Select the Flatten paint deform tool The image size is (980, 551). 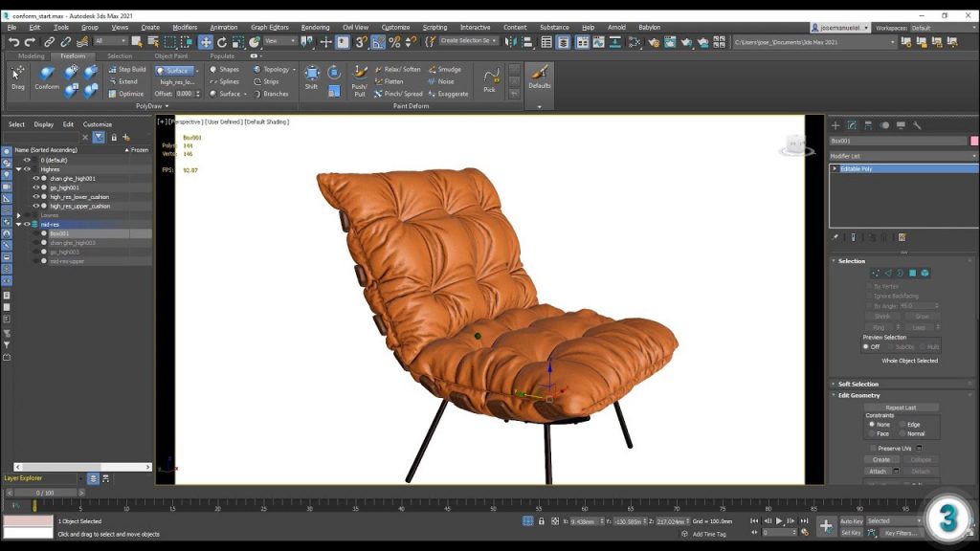pyautogui.click(x=392, y=81)
